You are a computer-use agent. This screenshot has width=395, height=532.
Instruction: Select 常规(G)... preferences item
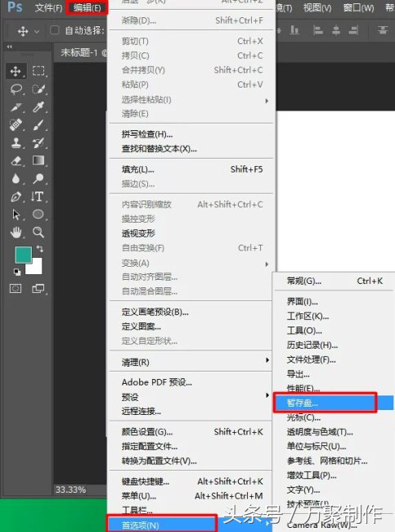[334, 281]
